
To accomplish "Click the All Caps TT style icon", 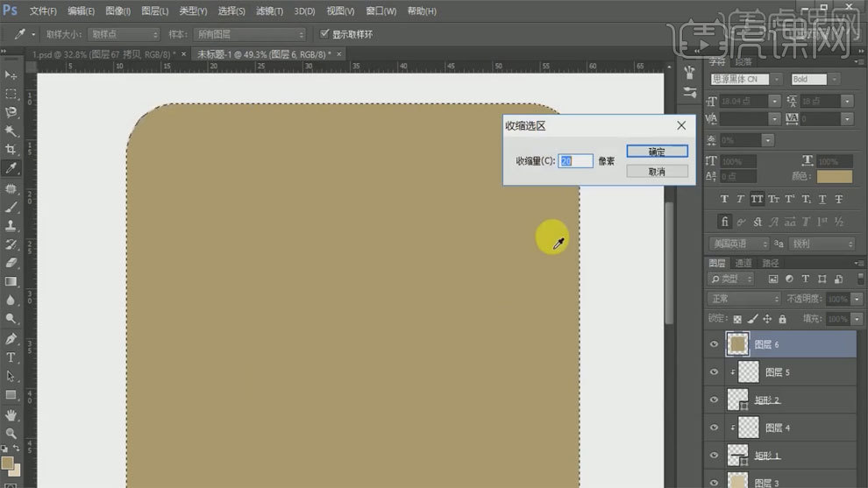I will [x=757, y=199].
